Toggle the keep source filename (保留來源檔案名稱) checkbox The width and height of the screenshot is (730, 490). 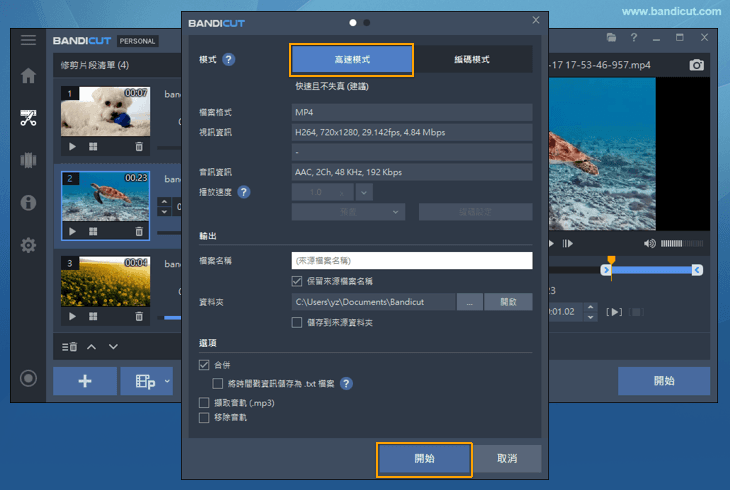coord(297,281)
